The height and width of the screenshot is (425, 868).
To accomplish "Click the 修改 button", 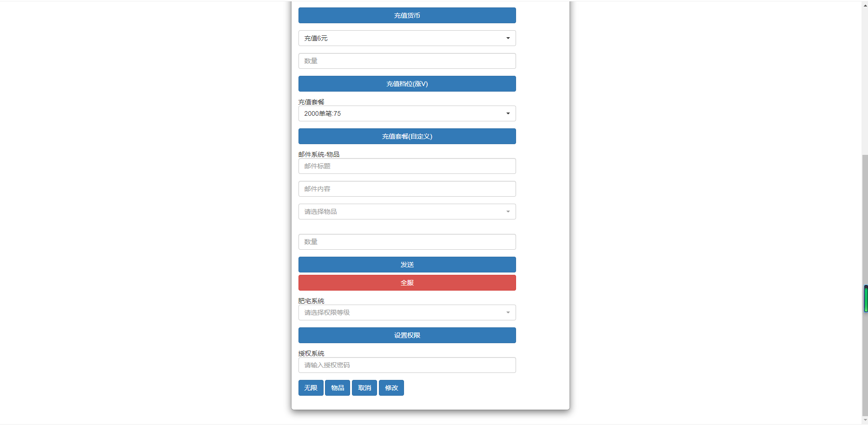I will click(x=391, y=388).
